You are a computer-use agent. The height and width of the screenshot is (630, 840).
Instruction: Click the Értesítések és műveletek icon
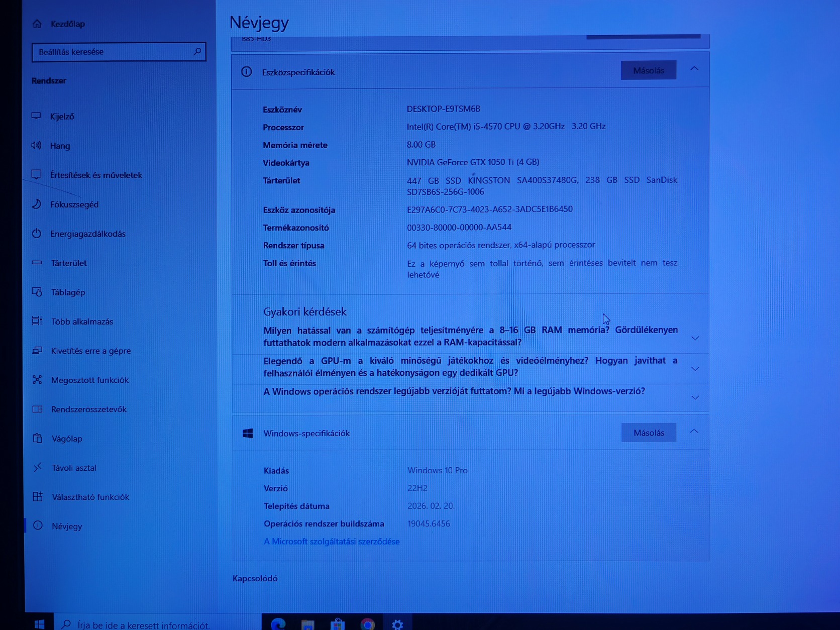[36, 175]
